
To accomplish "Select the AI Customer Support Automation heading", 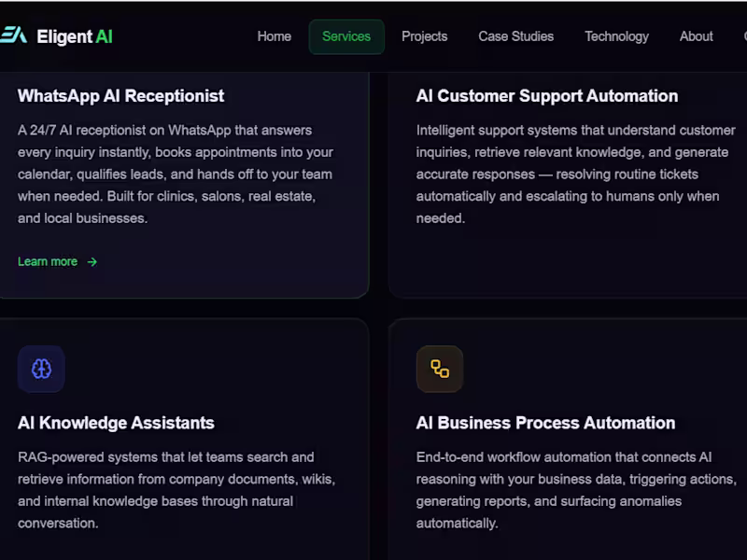I will tap(547, 96).
